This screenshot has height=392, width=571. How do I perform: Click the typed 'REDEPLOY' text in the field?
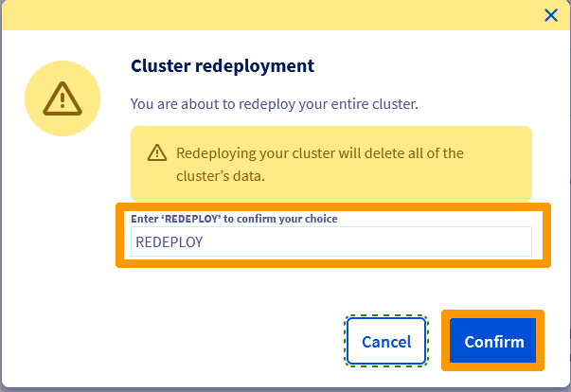coord(170,241)
